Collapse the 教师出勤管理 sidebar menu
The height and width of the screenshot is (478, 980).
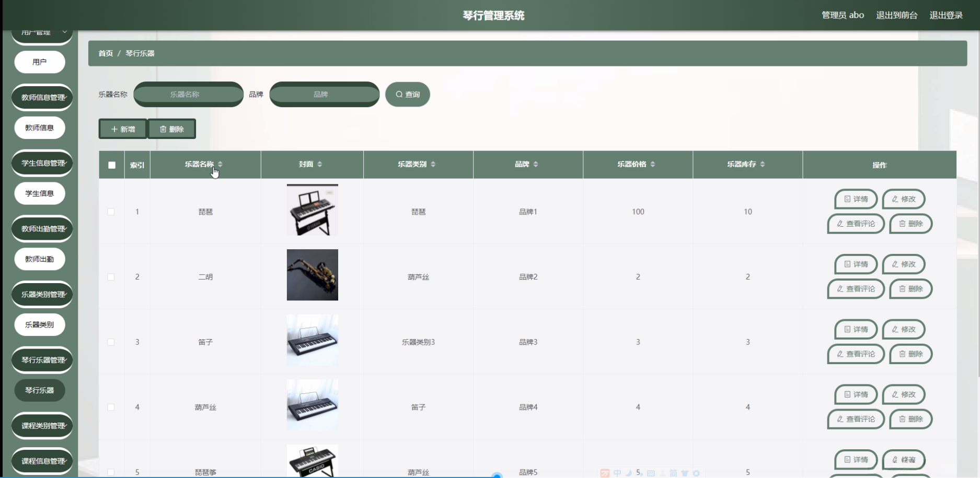[42, 229]
